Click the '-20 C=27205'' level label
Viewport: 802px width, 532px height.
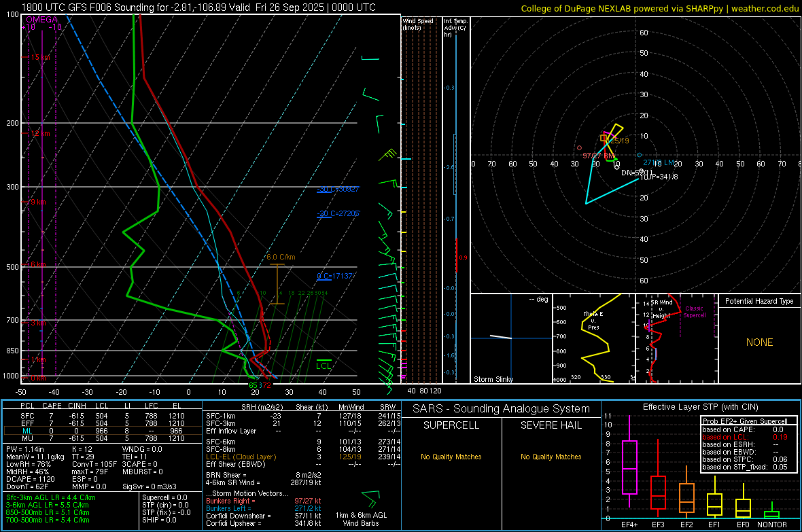pyautogui.click(x=338, y=213)
